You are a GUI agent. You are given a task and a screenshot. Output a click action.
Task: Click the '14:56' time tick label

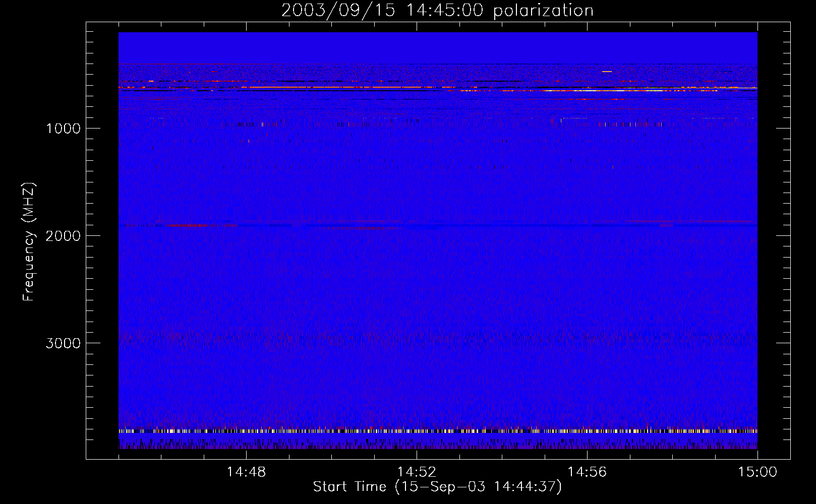point(587,472)
